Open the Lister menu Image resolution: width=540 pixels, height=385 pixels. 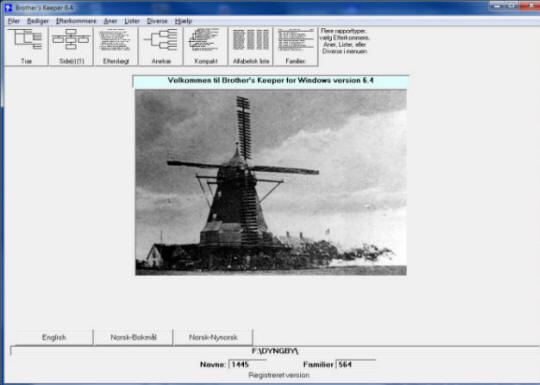132,21
